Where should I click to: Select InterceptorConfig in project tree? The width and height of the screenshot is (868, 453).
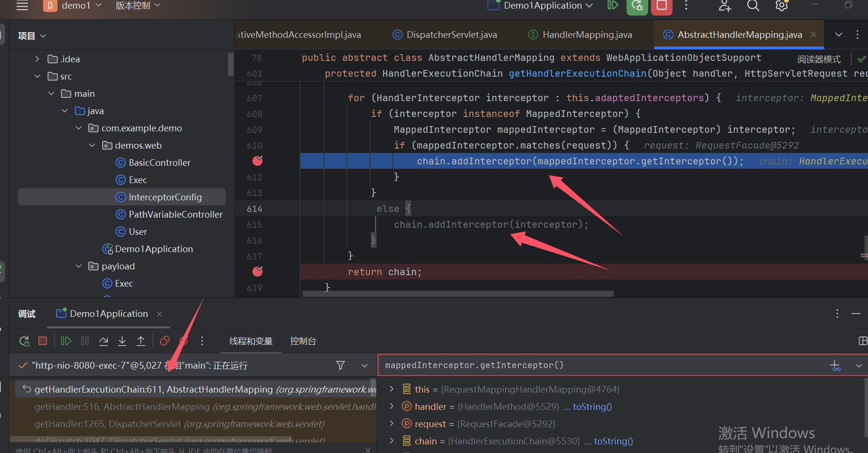click(x=122, y=197)
